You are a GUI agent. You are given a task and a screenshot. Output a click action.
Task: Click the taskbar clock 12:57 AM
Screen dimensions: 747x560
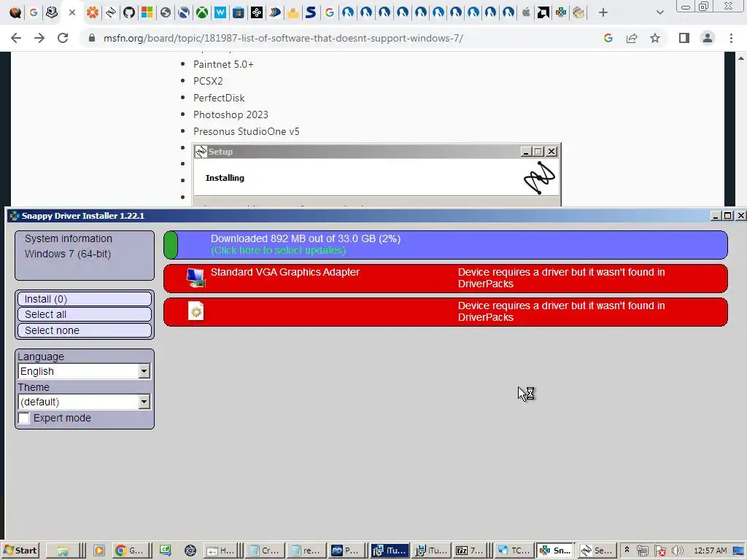(x=710, y=551)
